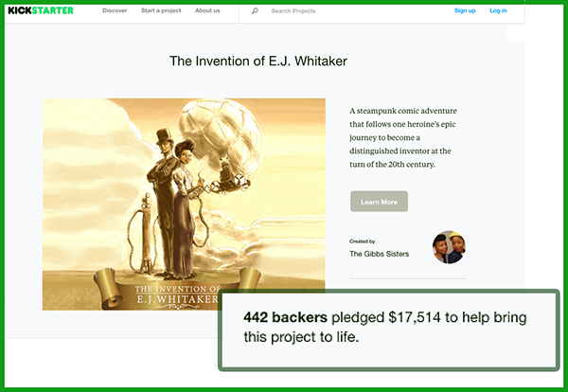568x392 pixels.
Task: Open the Gibbs Sisters avatar photo
Action: coord(449,247)
